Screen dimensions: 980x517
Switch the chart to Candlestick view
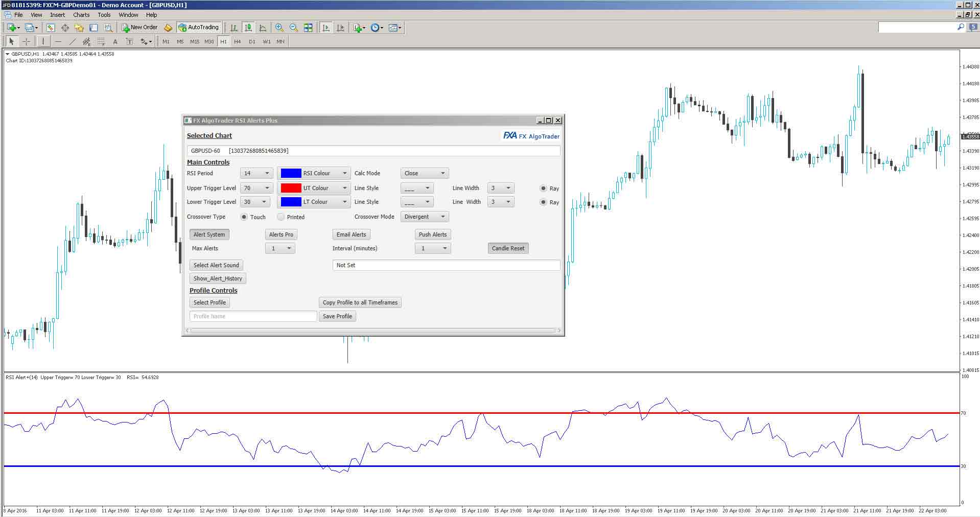(x=248, y=28)
